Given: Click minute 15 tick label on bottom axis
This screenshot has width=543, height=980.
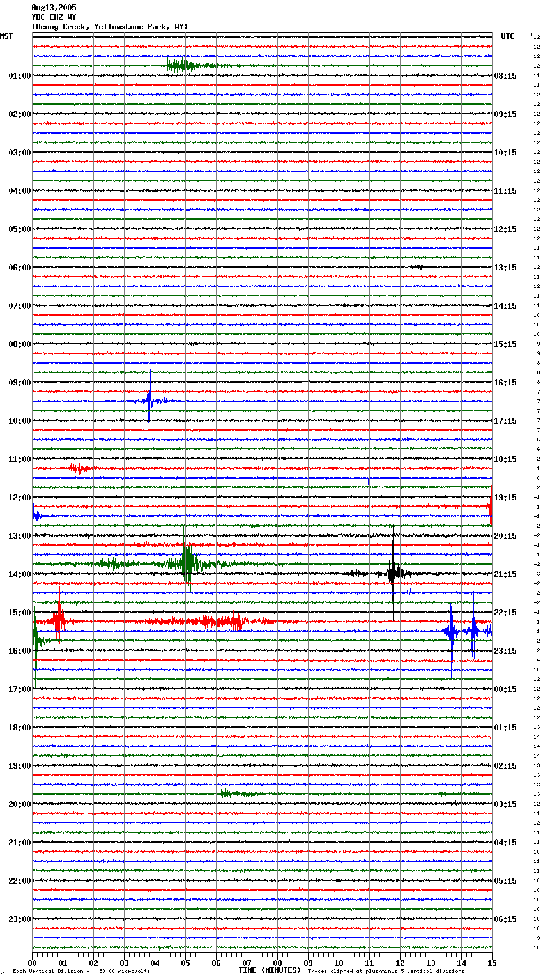Looking at the screenshot, I should pos(492,963).
